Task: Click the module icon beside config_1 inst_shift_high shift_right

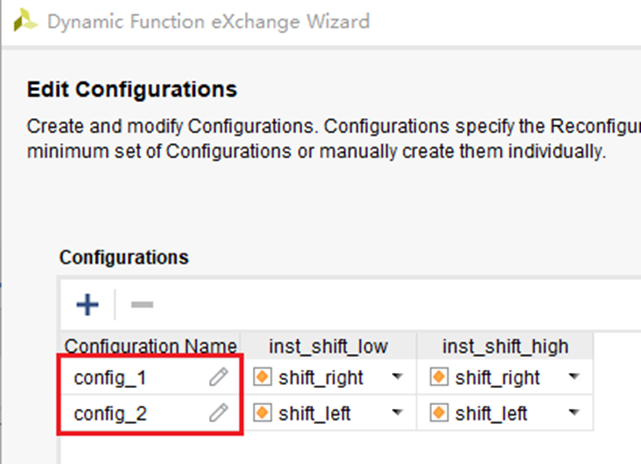Action: pos(439,378)
